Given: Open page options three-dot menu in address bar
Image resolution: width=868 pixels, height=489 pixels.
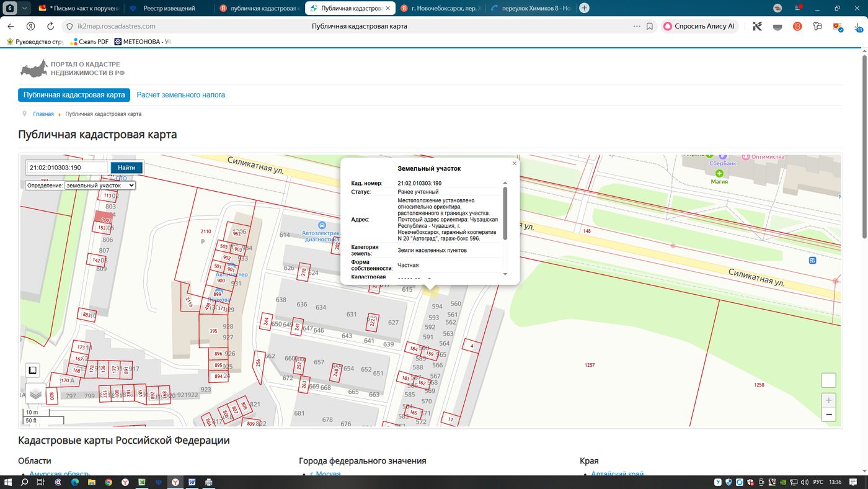Looking at the screenshot, I should (x=637, y=27).
